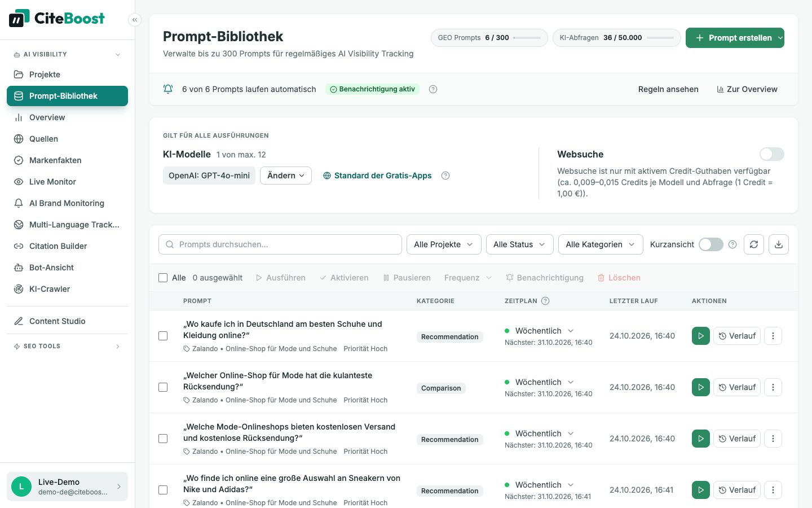
Task: Open Quellen in the sidebar
Action: 67,139
